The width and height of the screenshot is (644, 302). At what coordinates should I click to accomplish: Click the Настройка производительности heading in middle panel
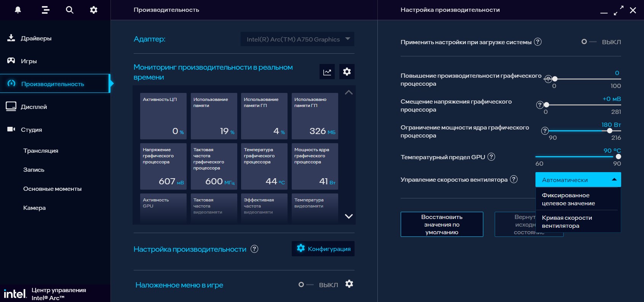(190, 249)
